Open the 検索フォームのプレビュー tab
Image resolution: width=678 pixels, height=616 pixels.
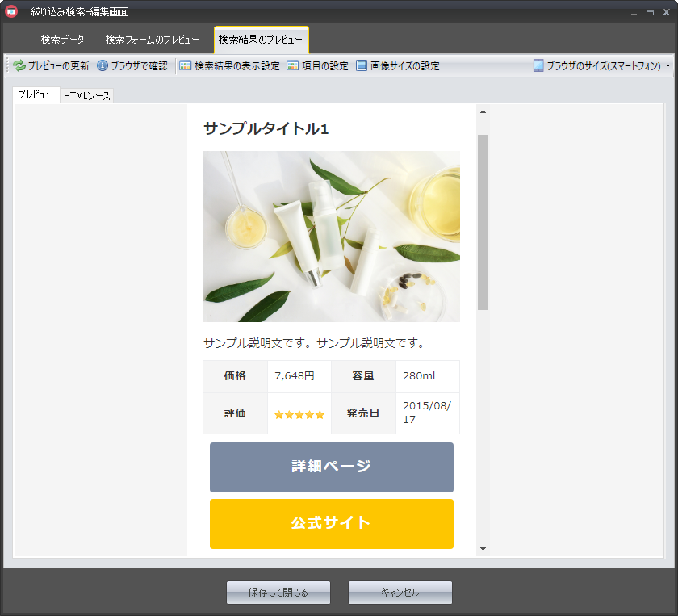(x=152, y=40)
